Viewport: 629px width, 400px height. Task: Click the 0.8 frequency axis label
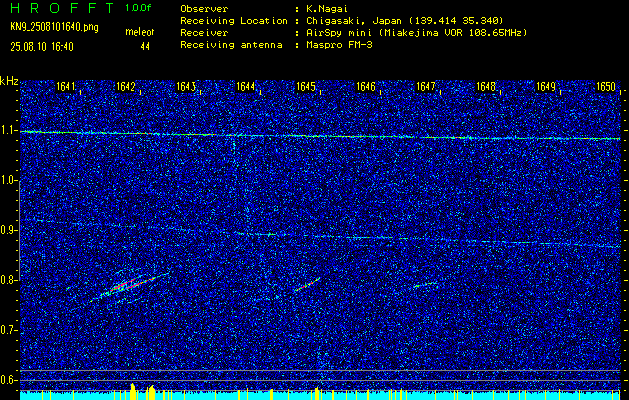click(8, 280)
